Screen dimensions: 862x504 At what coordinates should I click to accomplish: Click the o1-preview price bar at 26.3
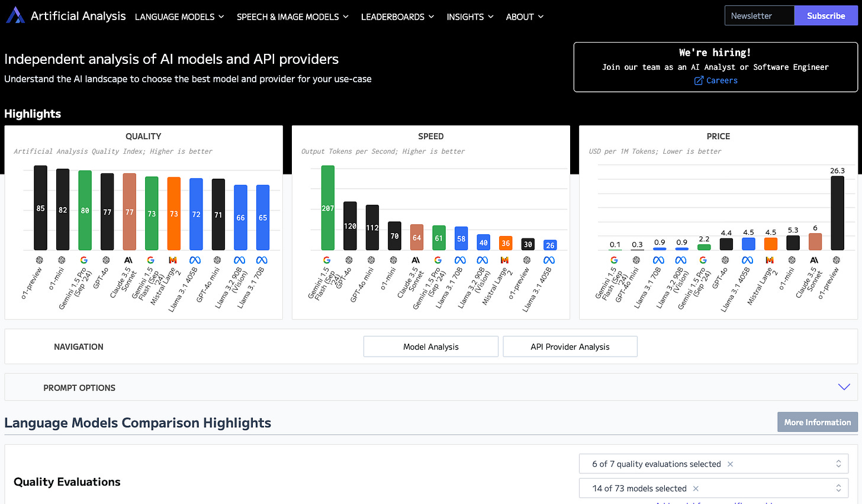[x=837, y=213]
